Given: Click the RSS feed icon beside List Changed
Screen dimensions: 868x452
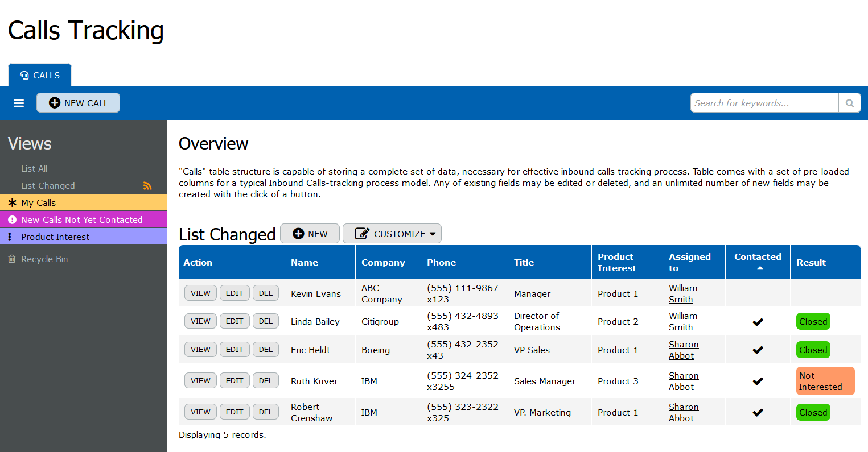Looking at the screenshot, I should pyautogui.click(x=147, y=186).
